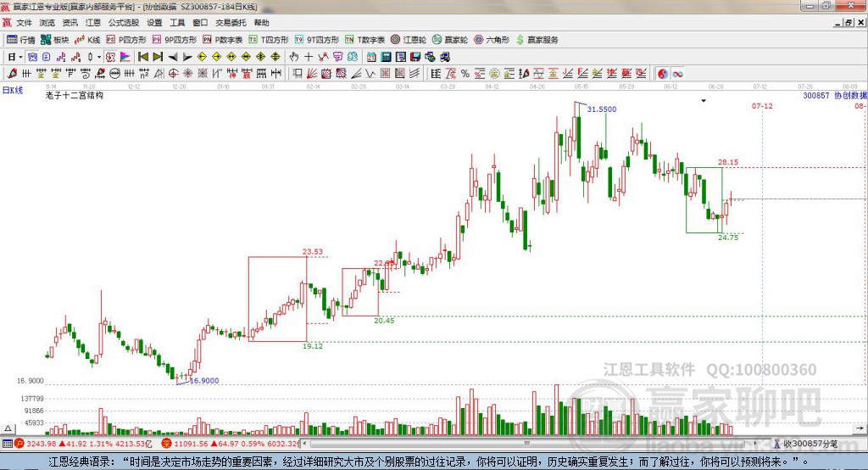Step forward with the black right arrow
The image size is (868, 470).
[187, 57]
